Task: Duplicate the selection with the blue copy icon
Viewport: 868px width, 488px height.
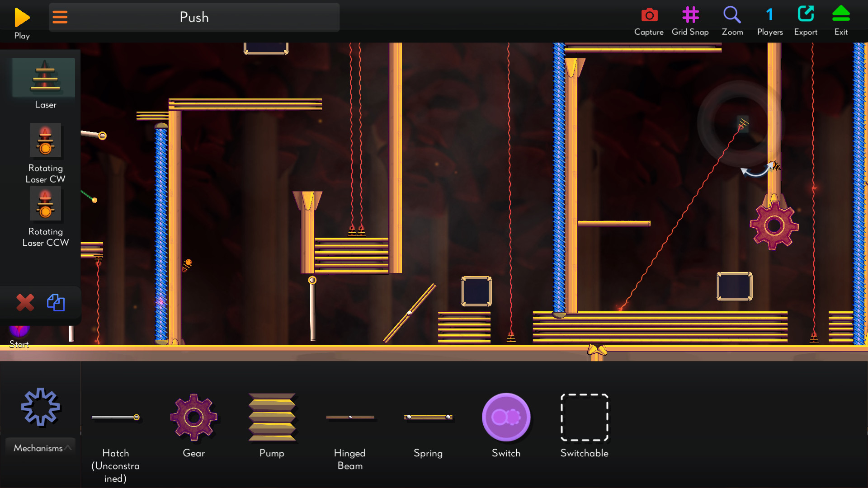Action: 56,302
